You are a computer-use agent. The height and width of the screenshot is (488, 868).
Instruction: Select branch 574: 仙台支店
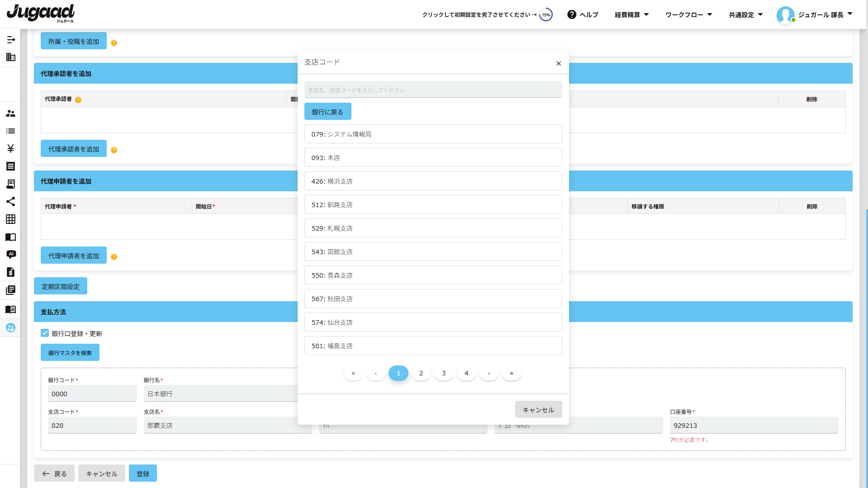click(x=433, y=322)
